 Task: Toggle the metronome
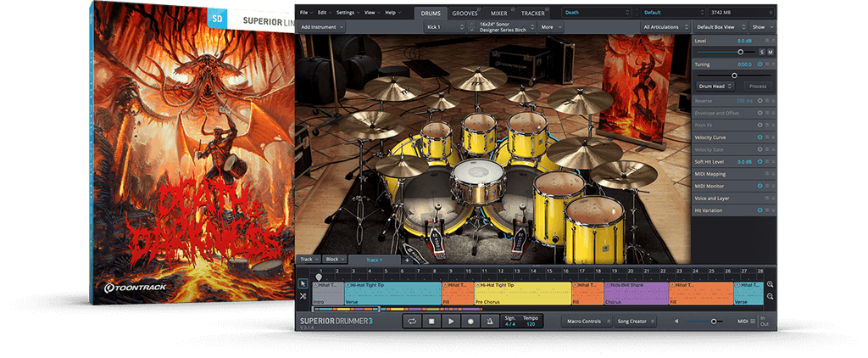pos(490,321)
